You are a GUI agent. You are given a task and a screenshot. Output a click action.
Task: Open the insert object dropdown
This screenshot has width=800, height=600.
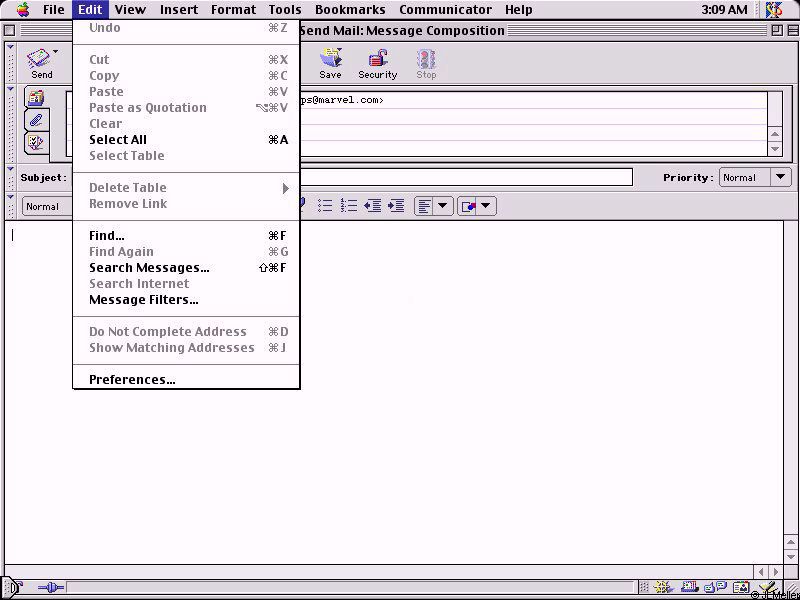(477, 206)
